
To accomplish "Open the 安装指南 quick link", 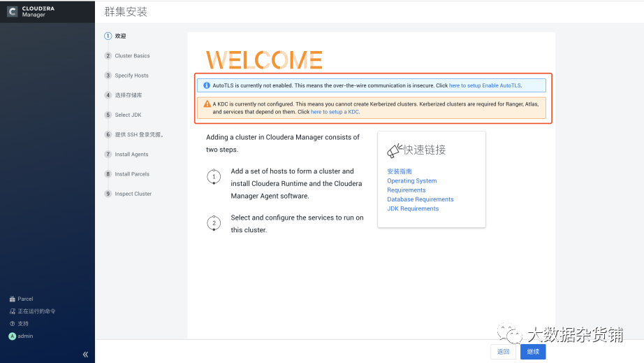I will (x=400, y=171).
